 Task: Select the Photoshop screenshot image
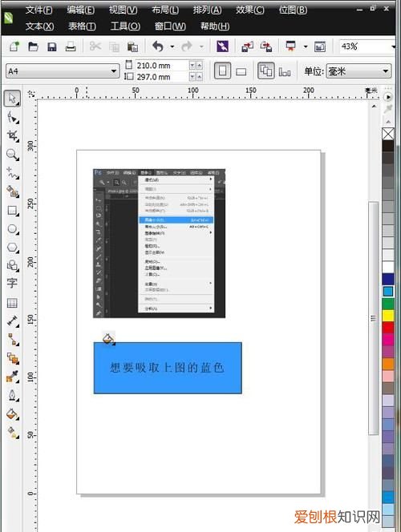tap(160, 244)
